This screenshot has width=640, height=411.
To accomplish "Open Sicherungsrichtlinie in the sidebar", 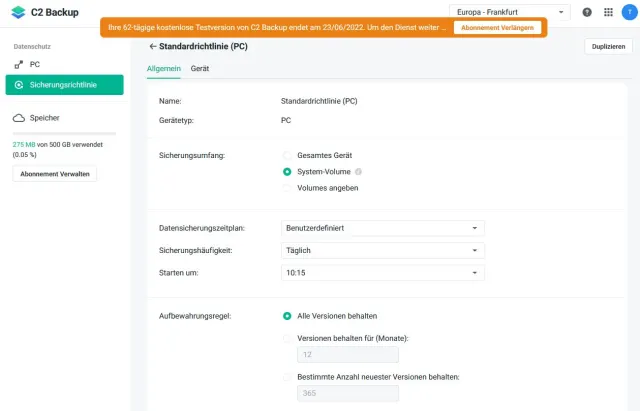I will (64, 85).
